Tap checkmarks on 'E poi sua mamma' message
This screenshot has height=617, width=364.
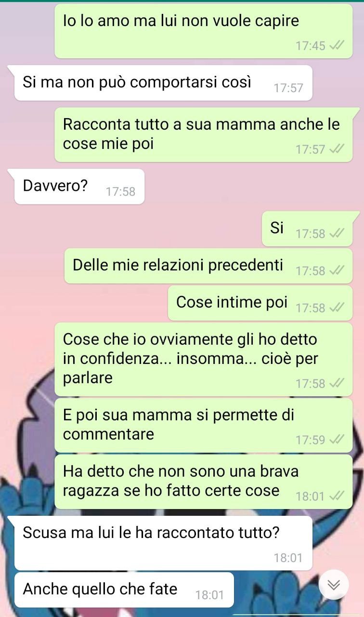pyautogui.click(x=338, y=440)
